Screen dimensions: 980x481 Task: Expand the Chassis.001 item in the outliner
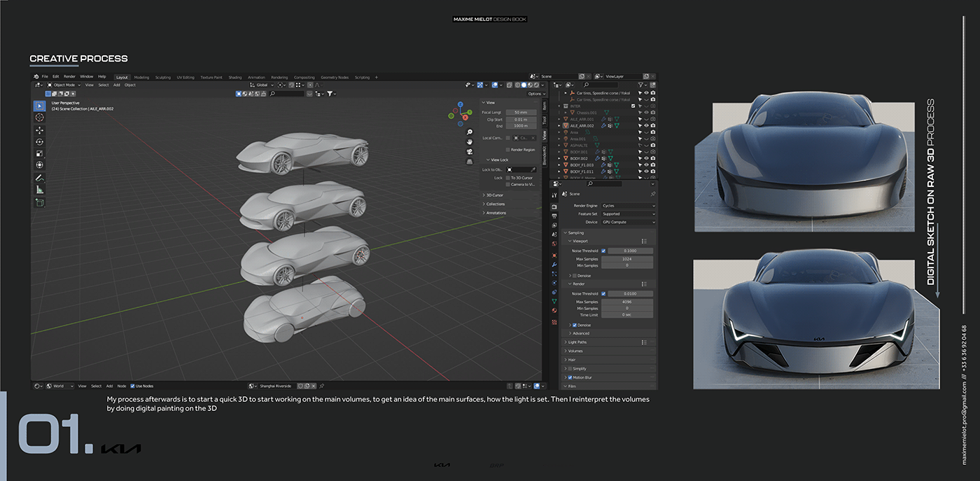[x=566, y=113]
